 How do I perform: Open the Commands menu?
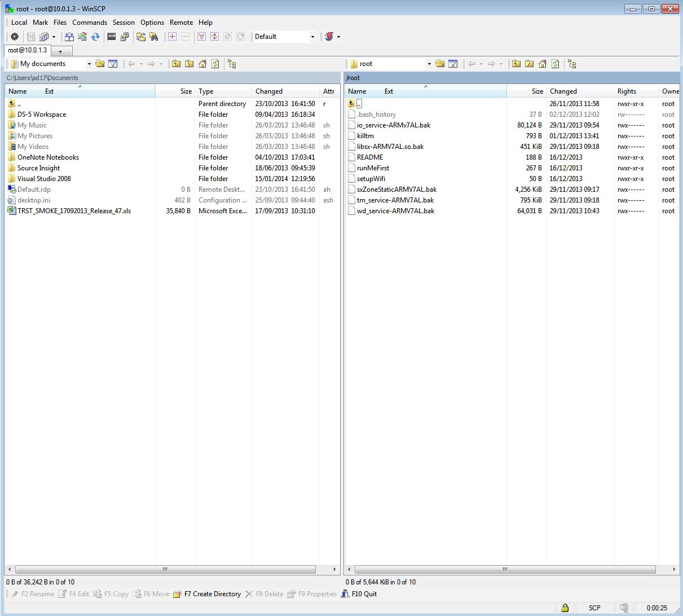click(90, 23)
